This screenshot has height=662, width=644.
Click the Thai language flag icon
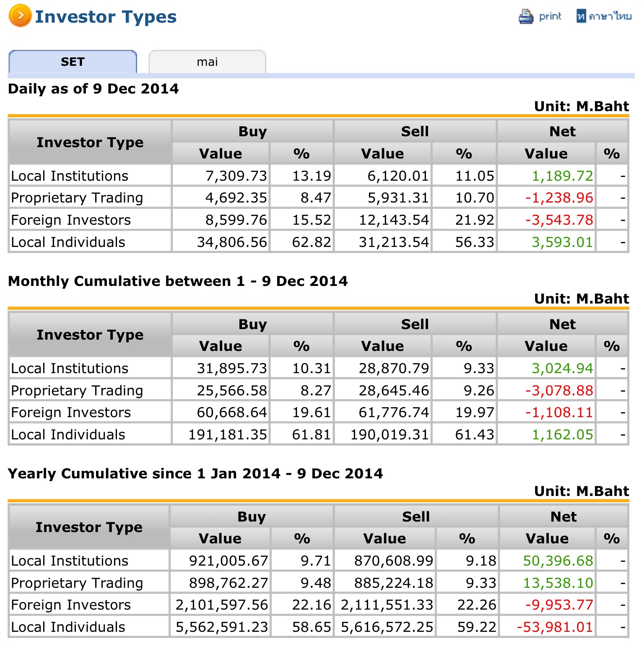tap(581, 16)
